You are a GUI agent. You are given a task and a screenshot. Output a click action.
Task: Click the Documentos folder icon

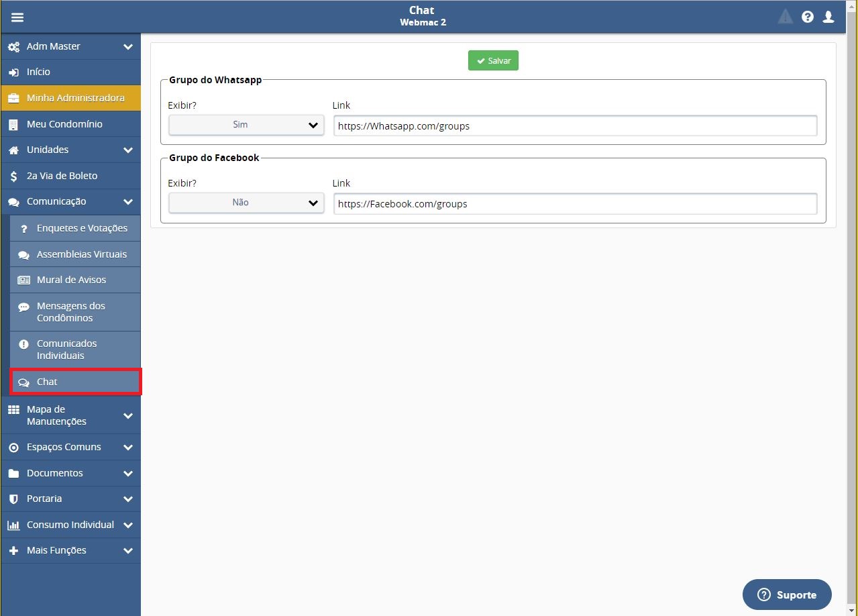click(13, 474)
